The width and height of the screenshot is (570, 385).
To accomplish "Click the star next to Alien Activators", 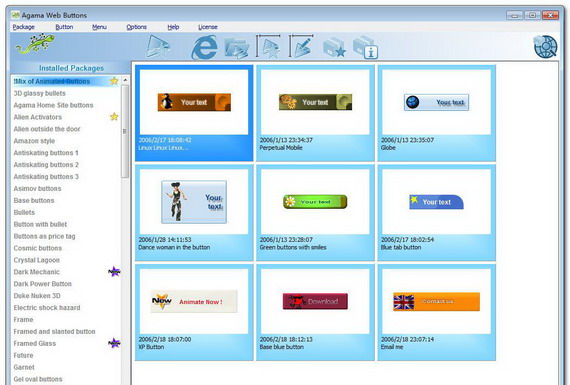I will (x=114, y=116).
